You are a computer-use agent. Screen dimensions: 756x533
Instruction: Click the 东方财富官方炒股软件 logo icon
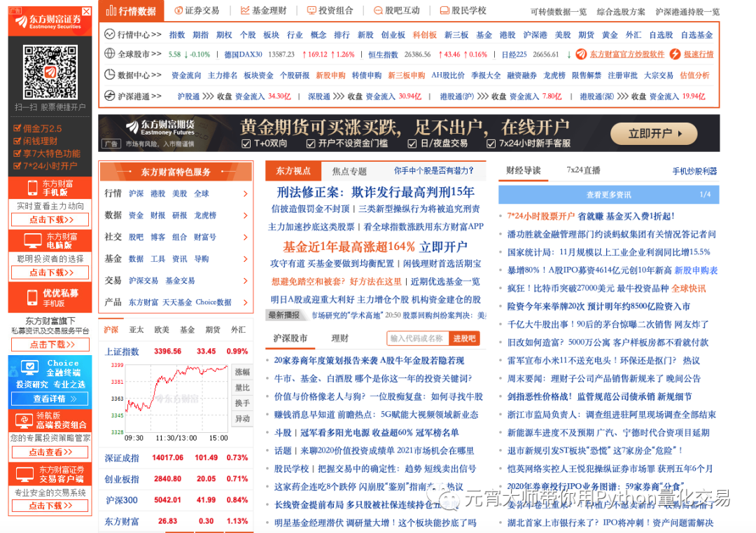[x=581, y=54]
